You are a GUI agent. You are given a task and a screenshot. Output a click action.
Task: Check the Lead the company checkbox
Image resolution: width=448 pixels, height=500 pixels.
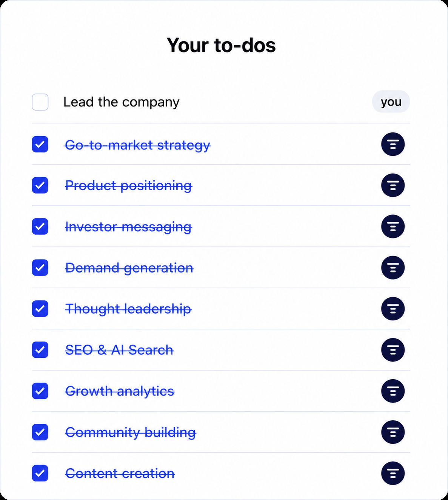(x=40, y=102)
